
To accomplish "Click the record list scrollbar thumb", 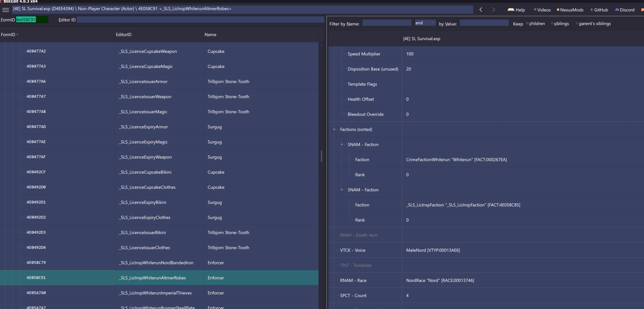I will pyautogui.click(x=321, y=156).
